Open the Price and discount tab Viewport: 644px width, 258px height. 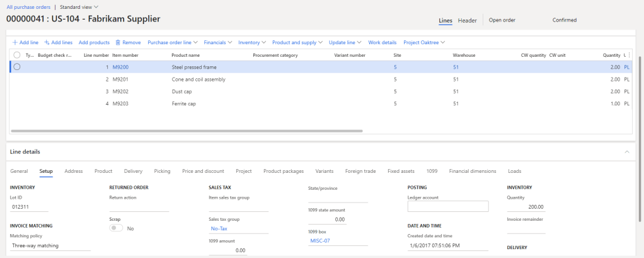(203, 171)
